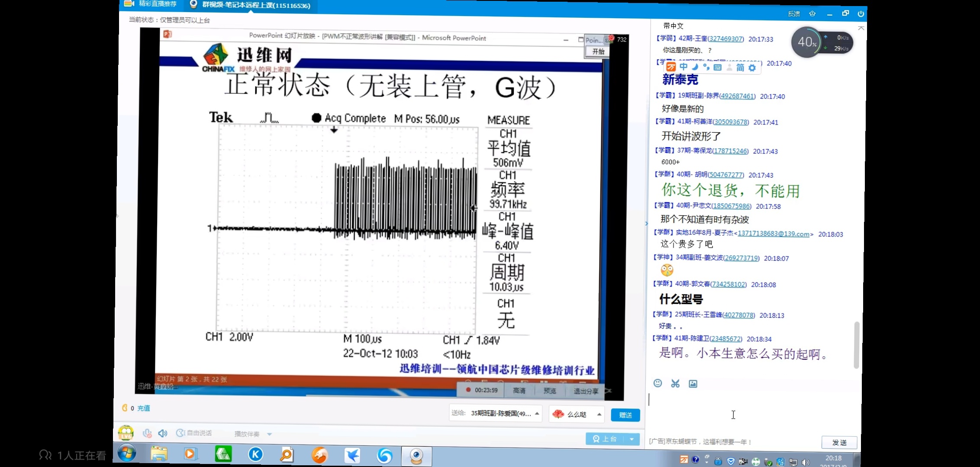
Task: Toggle 自由说话 free speech mode
Action: (x=194, y=433)
